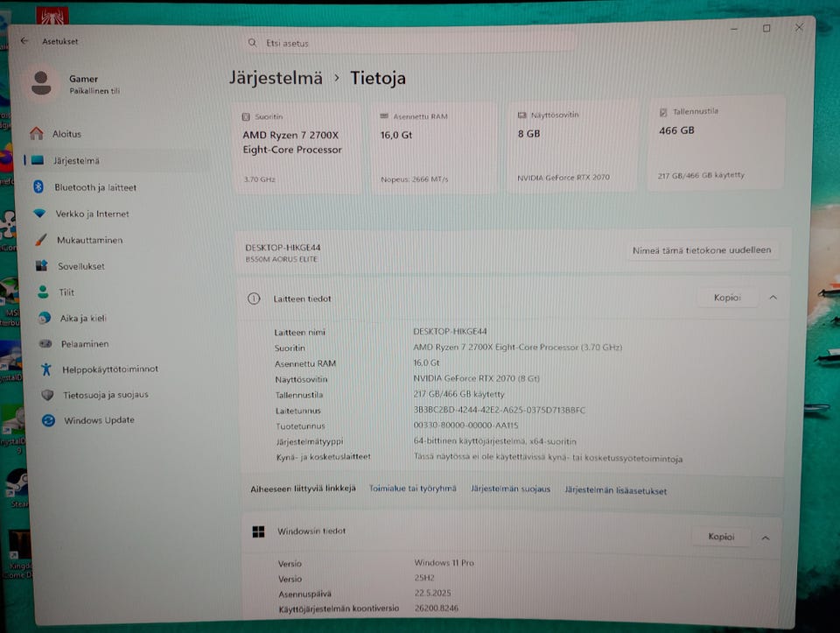Go back with the Asetukset arrow
This screenshot has height=633, width=840.
[24, 41]
